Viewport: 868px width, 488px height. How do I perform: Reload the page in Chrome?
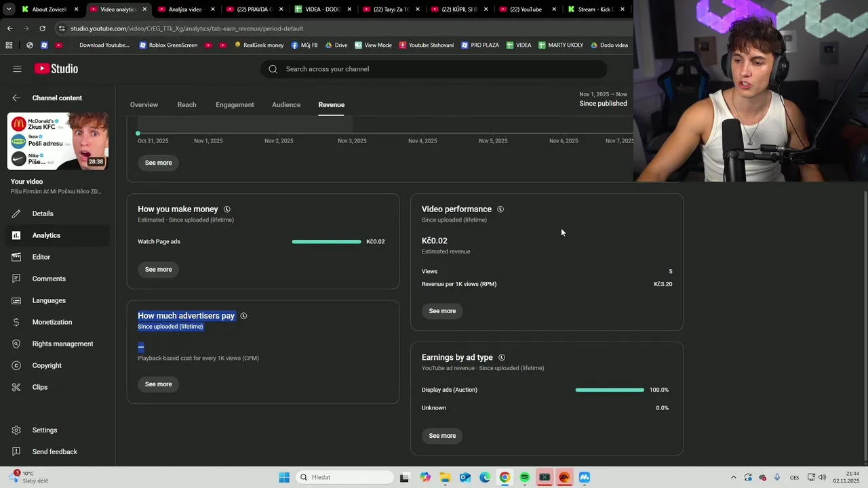click(42, 28)
